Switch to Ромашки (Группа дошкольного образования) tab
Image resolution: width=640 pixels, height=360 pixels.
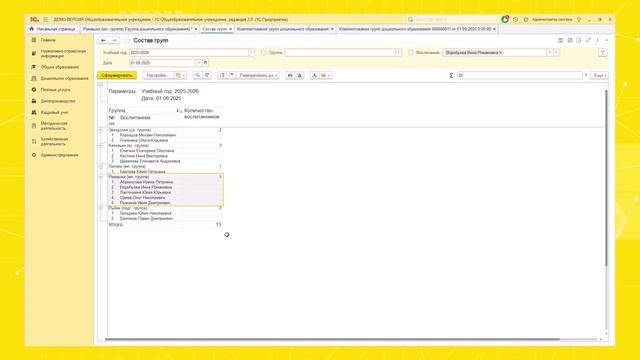(137, 29)
